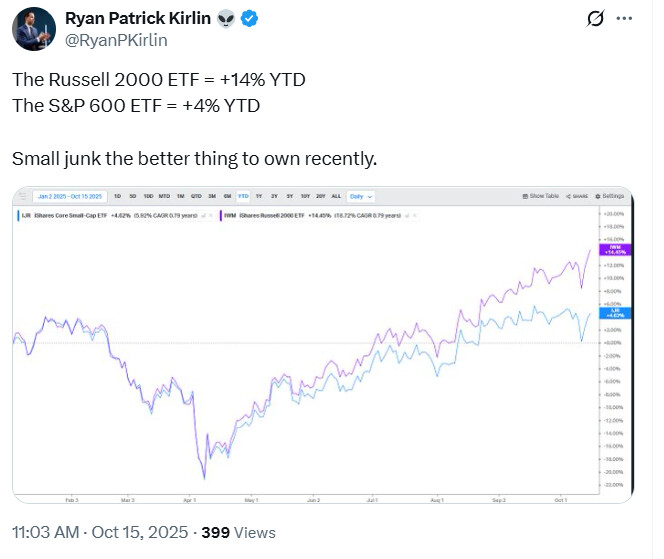Screen dimensions: 664x559
Task: Click the tweet timestamp Oct 15, 2025
Action: click(147, 533)
